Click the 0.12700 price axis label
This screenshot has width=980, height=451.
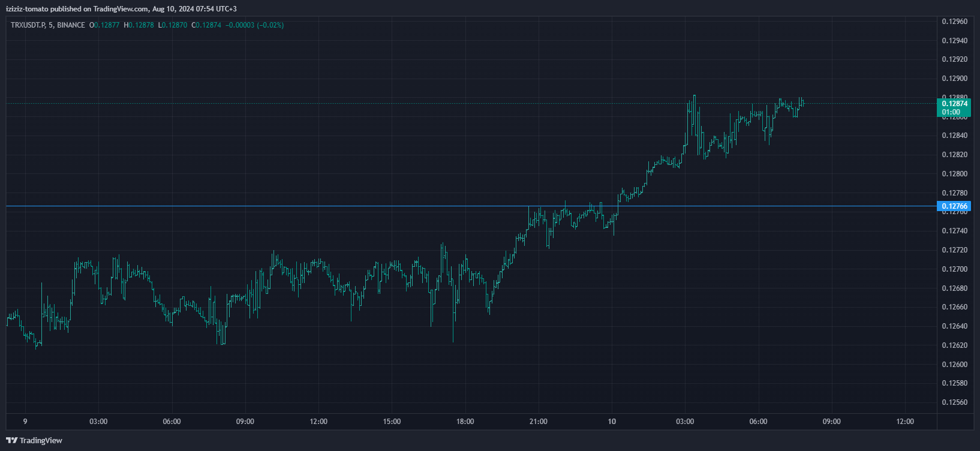coord(954,269)
